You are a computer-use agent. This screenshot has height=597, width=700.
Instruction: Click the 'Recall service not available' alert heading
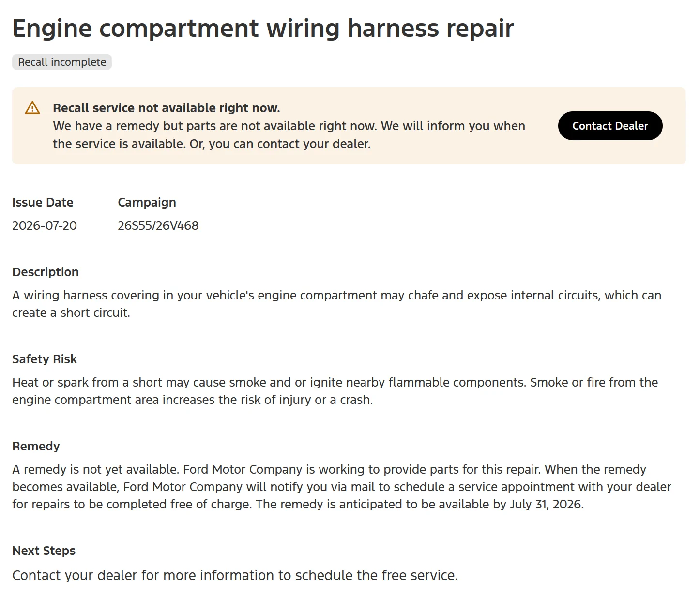(x=167, y=108)
